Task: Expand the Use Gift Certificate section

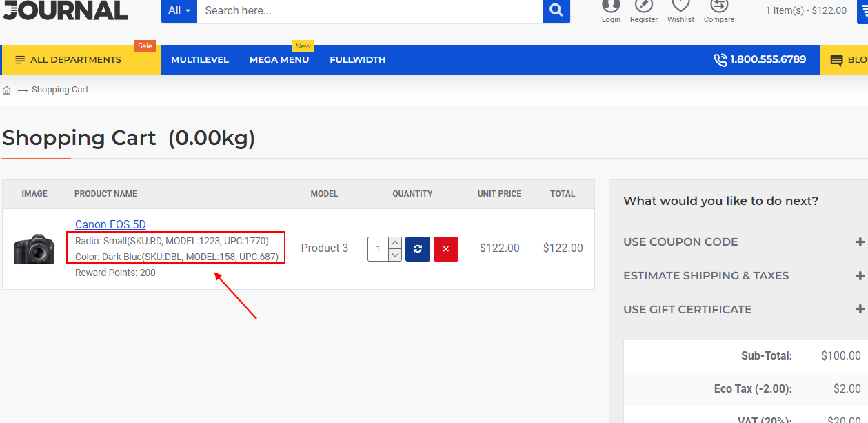Action: [x=744, y=310]
